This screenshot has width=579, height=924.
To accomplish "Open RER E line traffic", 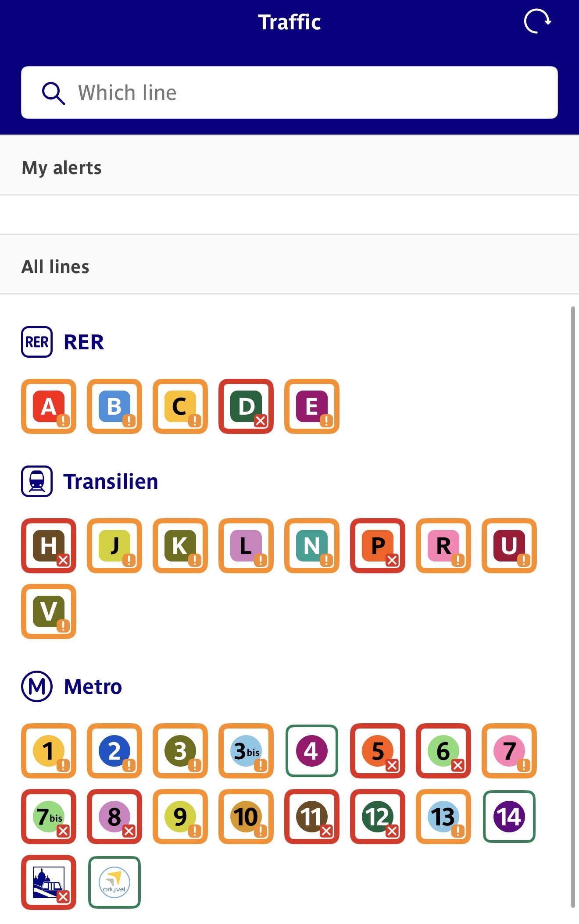I will click(312, 406).
